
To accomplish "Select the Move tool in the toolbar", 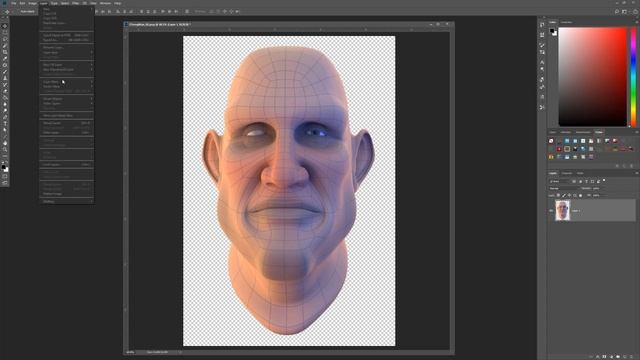I will (5, 26).
